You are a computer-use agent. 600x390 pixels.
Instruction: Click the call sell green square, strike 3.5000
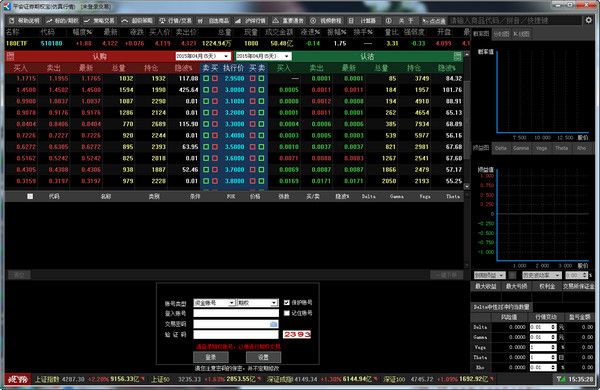206,147
